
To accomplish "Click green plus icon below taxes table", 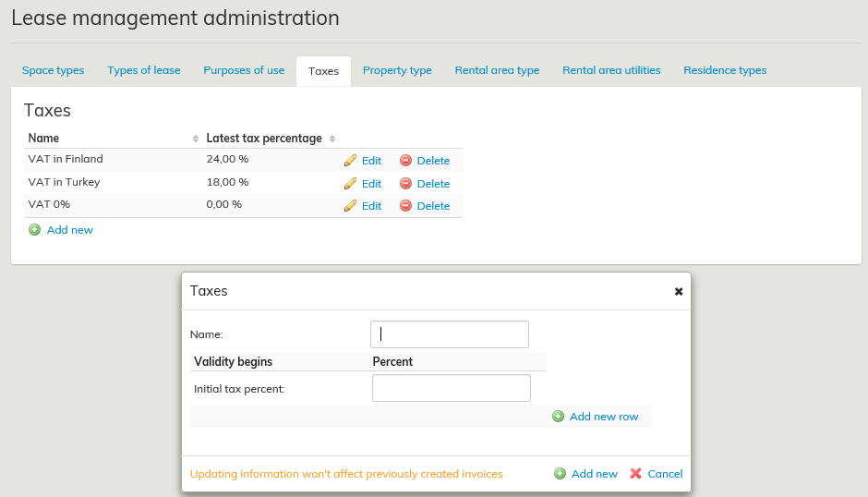I will [x=35, y=230].
